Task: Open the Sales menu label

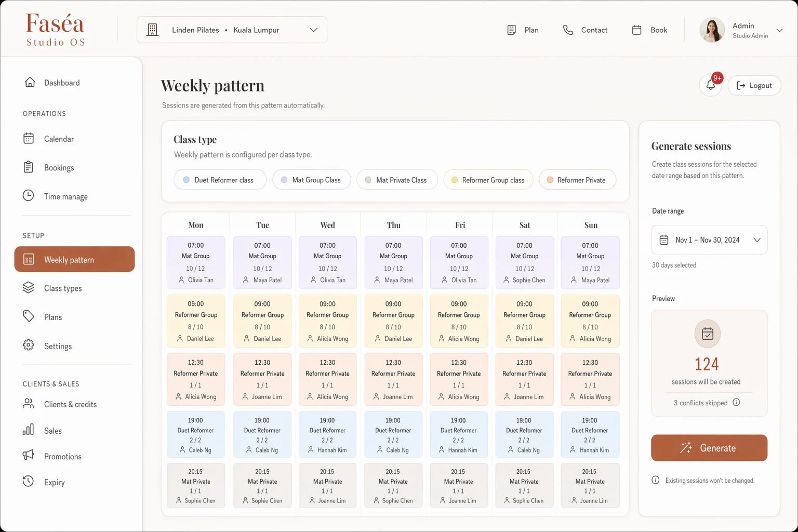Action: click(53, 431)
